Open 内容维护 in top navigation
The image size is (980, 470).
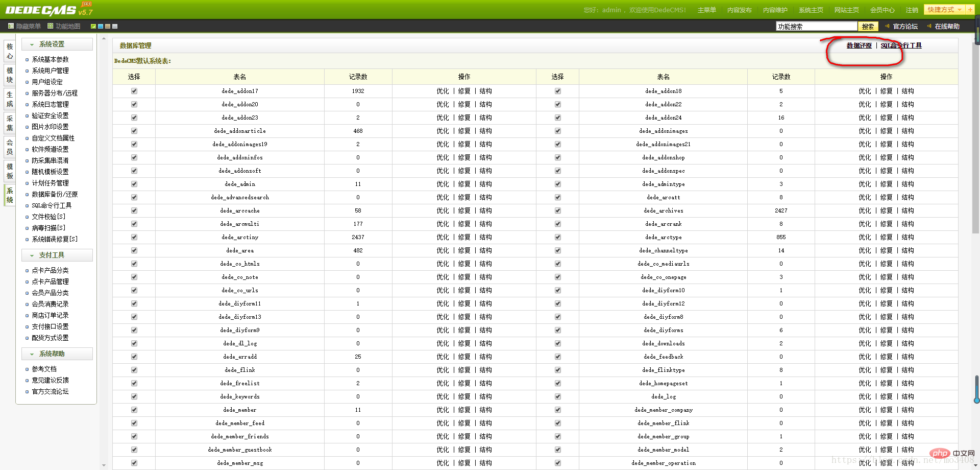point(775,10)
